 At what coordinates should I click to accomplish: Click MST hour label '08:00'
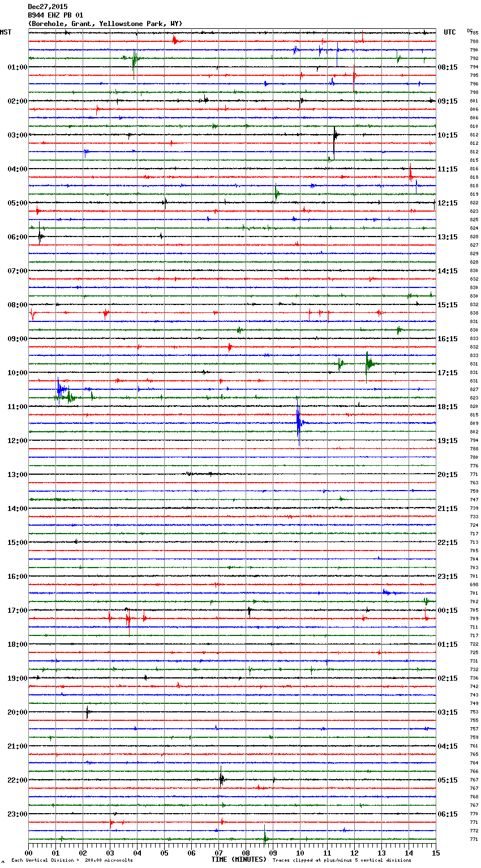coord(18,305)
